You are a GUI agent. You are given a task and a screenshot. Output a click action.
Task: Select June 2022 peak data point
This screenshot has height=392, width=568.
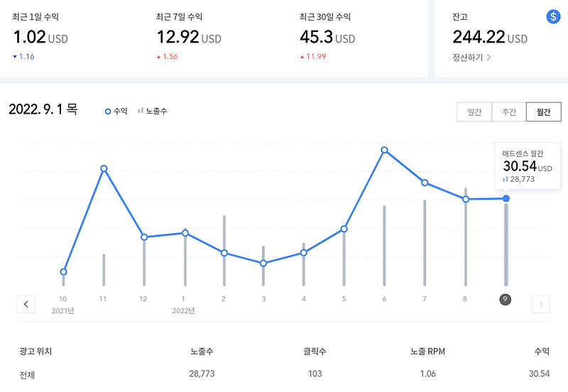tap(384, 150)
